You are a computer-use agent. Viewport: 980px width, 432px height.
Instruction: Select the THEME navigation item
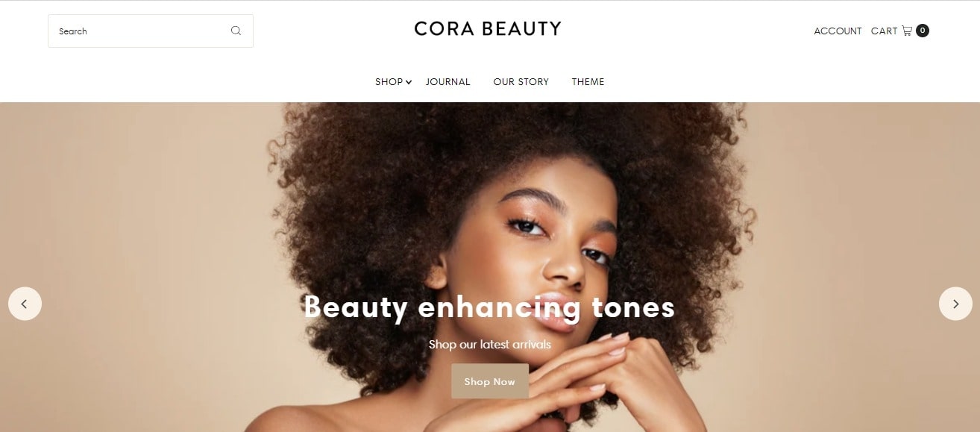click(588, 82)
